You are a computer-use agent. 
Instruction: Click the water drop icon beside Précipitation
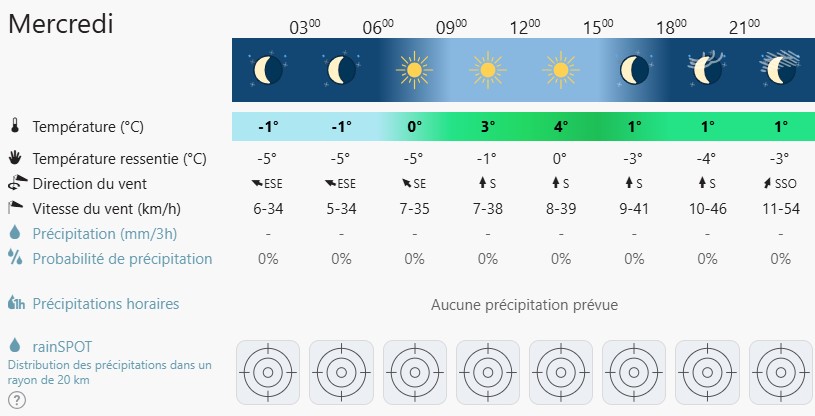15,232
